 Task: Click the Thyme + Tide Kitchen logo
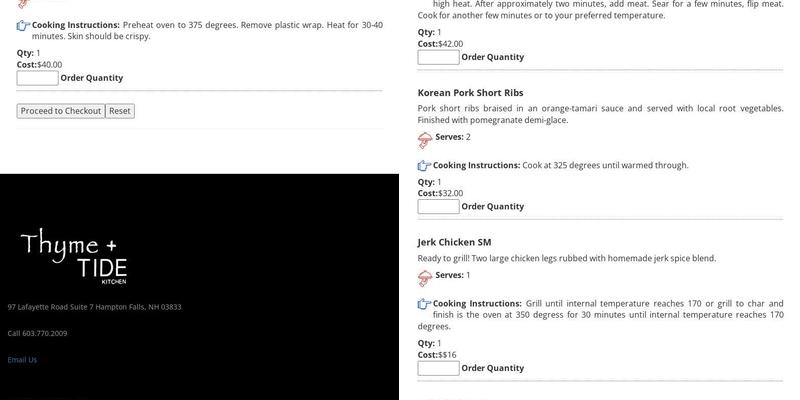point(72,254)
